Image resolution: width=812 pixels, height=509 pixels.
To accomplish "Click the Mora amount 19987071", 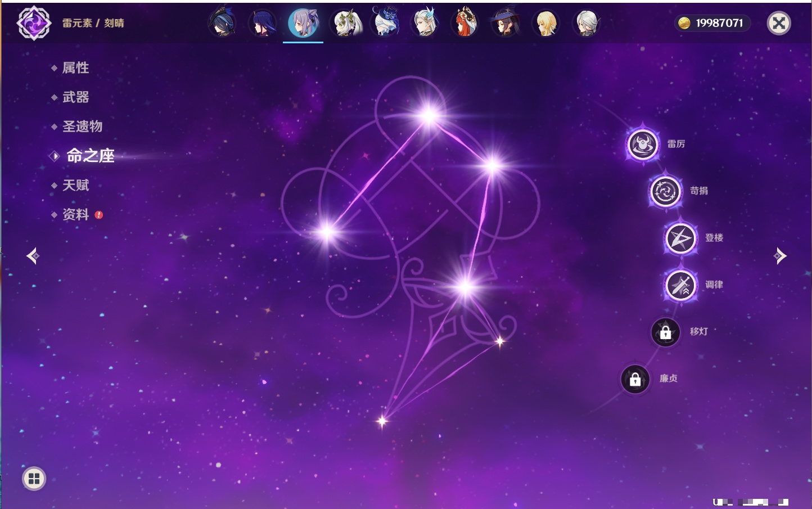I will (x=719, y=23).
